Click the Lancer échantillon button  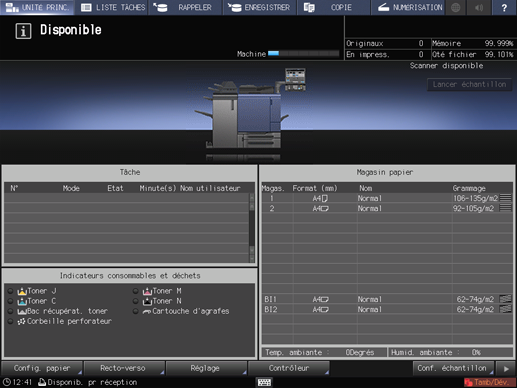pyautogui.click(x=469, y=84)
